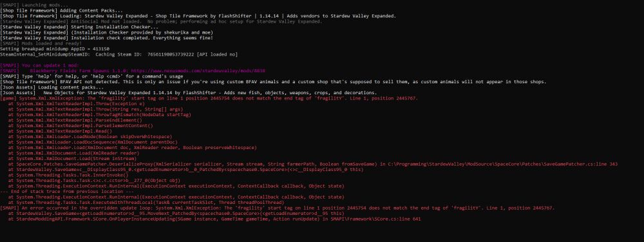Select the 'AntiSocial Mod not loaded' line
The width and height of the screenshot is (644, 242).
pyautogui.click(x=161, y=21)
